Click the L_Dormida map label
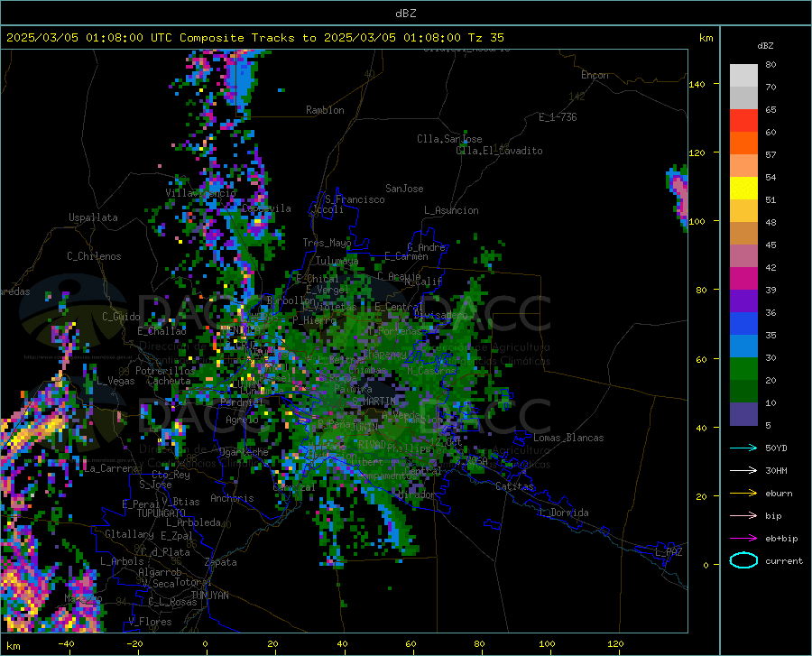 (563, 513)
